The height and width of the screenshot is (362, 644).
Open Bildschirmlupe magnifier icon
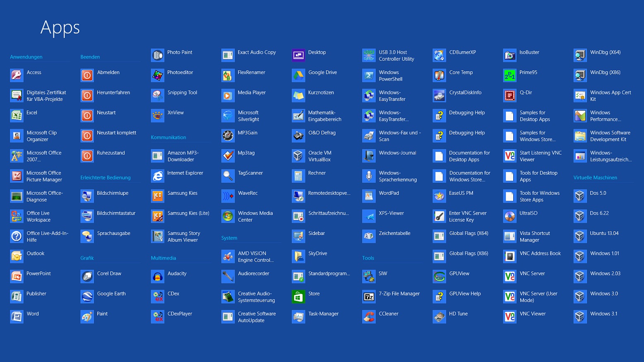[87, 196]
